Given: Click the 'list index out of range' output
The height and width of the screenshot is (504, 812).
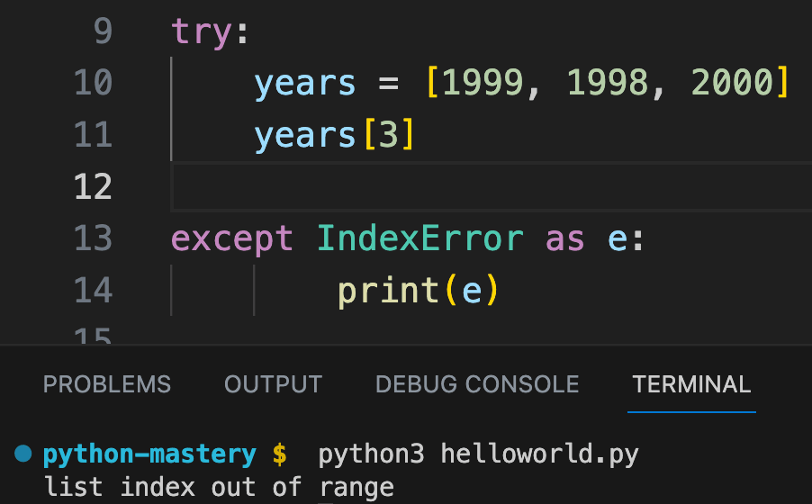Looking at the screenshot, I should tap(219, 487).
